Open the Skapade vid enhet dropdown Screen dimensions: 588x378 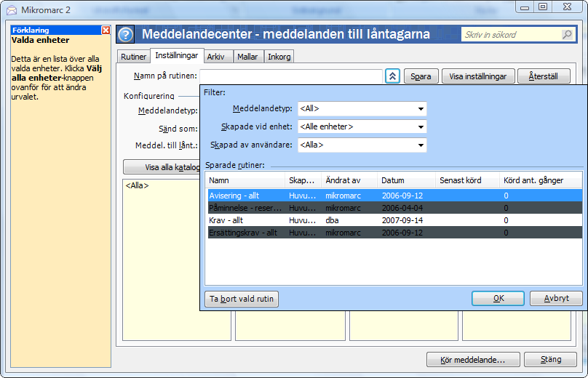(362, 126)
